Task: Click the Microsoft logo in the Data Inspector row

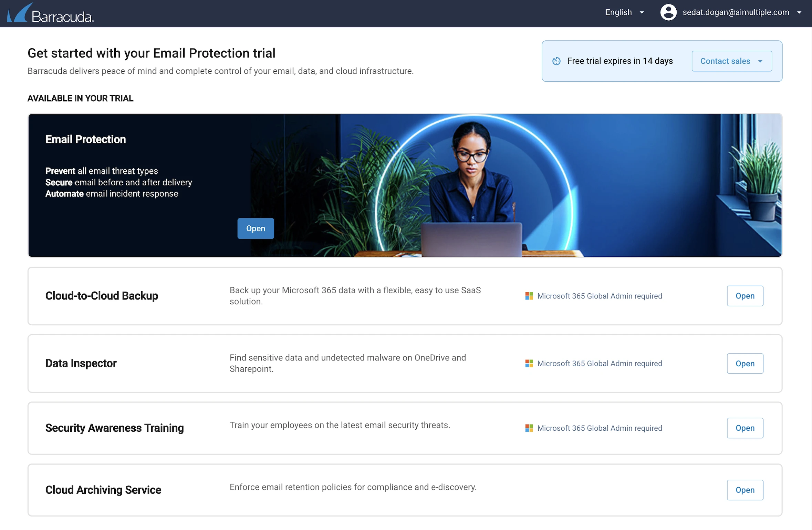Action: (x=529, y=364)
